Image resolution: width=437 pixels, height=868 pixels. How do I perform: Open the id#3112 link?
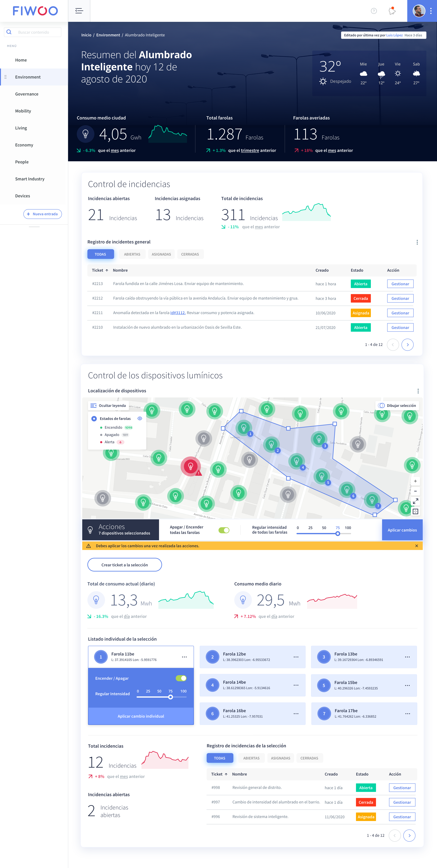coord(178,313)
